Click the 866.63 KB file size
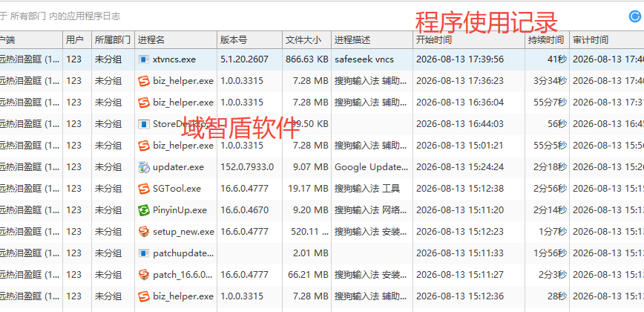This screenshot has width=644, height=312. 307,59
